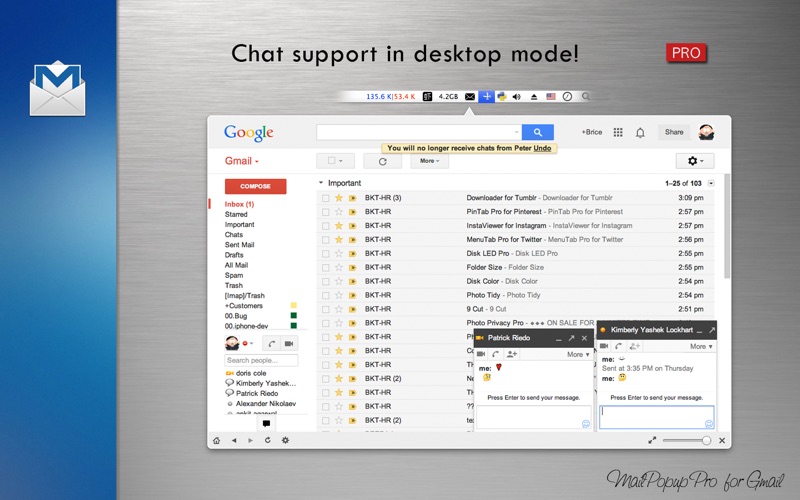Insert an emoticon in Patrick Riedo chat
This screenshot has width=800, height=500.
[x=586, y=423]
